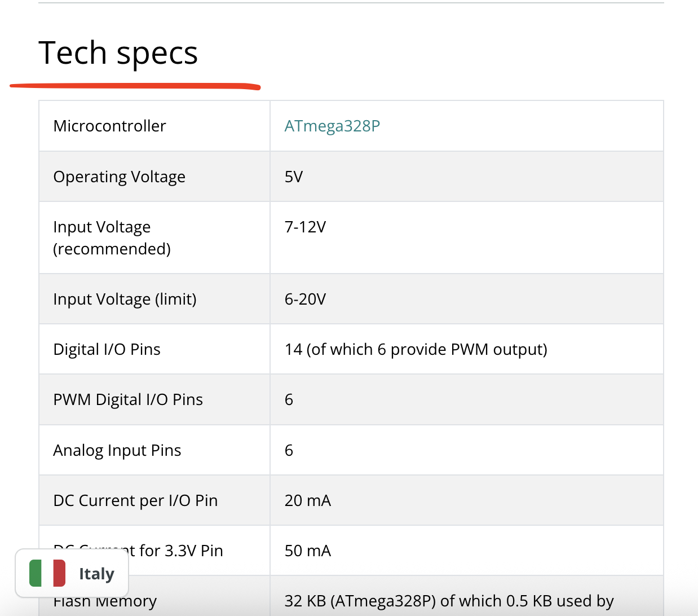Open the ATmega328P microcontroller link
The width and height of the screenshot is (698, 616).
click(x=332, y=126)
